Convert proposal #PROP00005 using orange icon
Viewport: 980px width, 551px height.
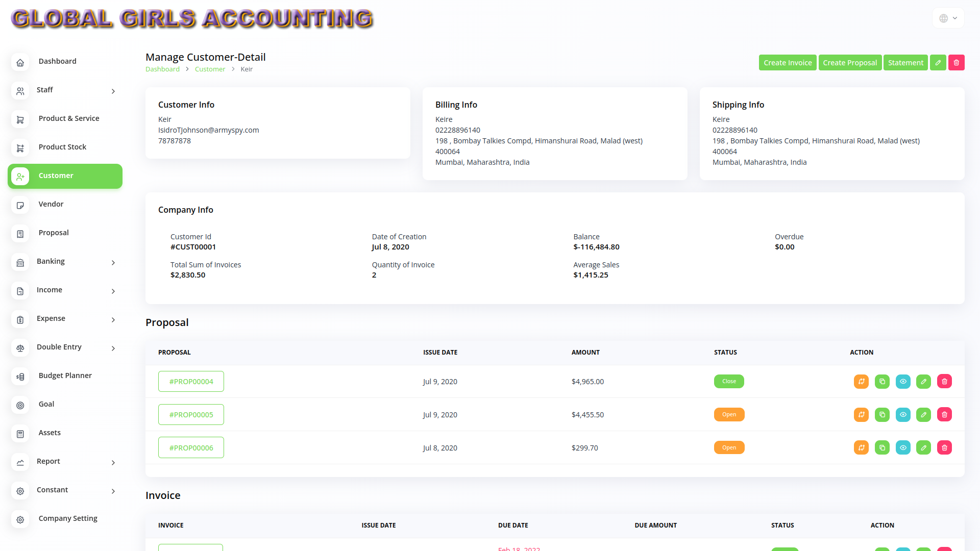(x=861, y=415)
